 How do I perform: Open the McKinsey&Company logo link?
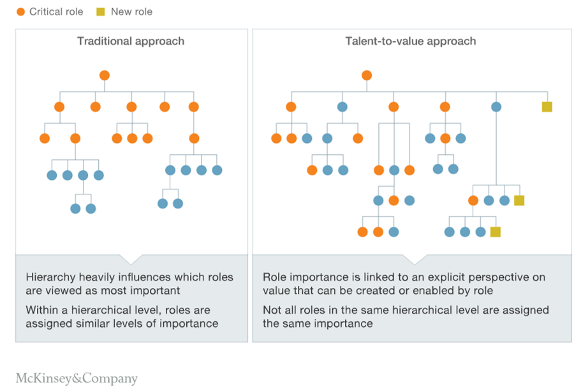click(x=77, y=379)
